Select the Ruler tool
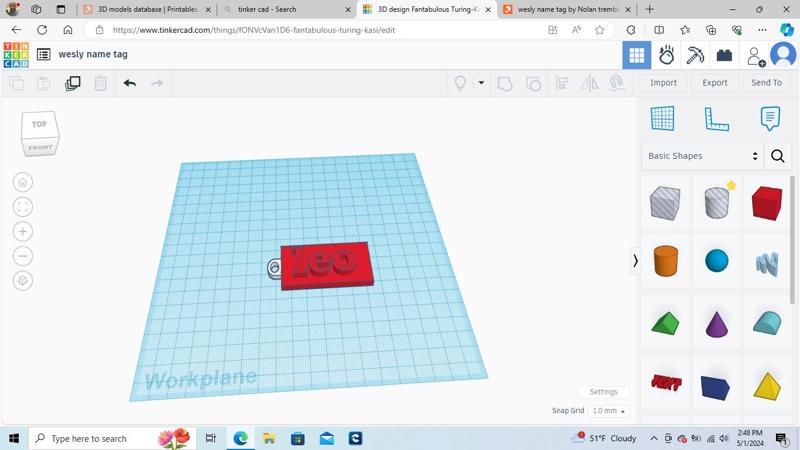 click(x=716, y=119)
